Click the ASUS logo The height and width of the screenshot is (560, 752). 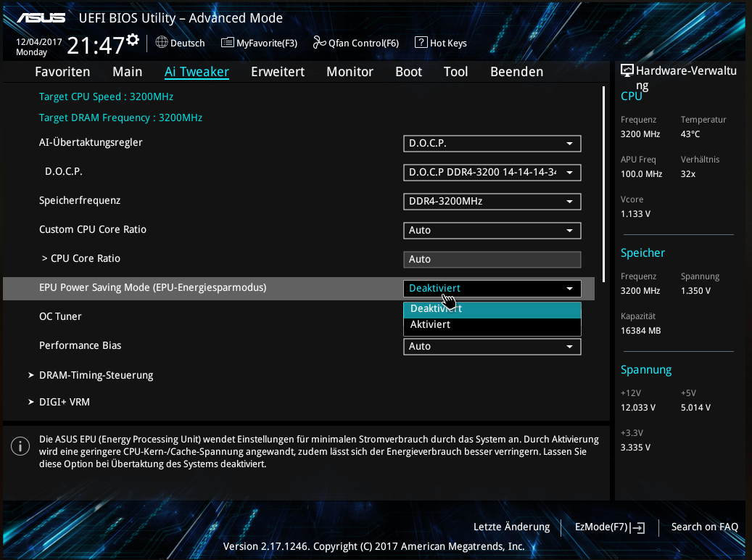[x=41, y=18]
